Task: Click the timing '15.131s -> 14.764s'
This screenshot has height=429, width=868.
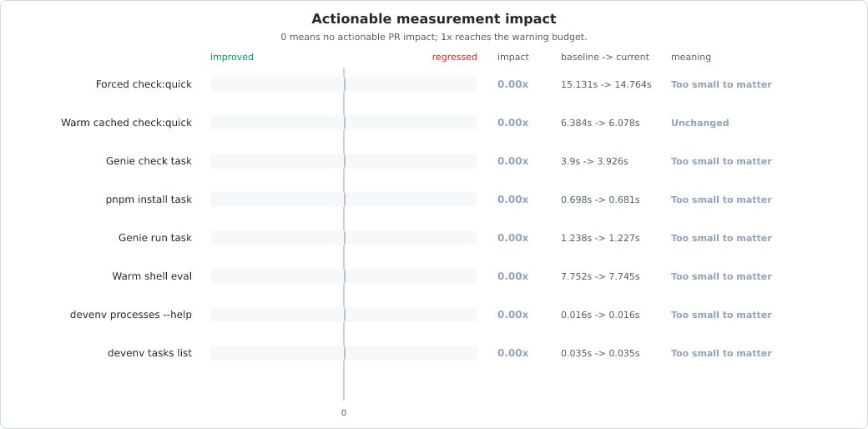Action: [x=606, y=84]
